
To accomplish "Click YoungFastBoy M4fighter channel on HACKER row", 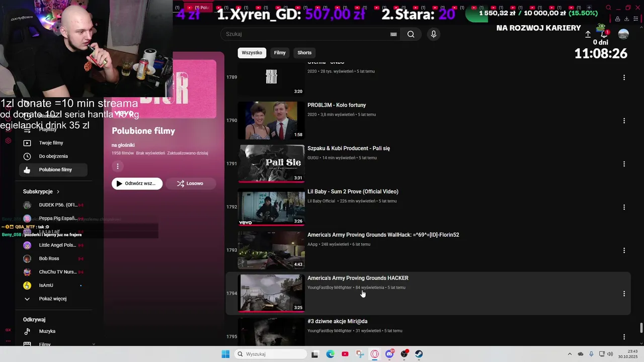I will click(330, 288).
